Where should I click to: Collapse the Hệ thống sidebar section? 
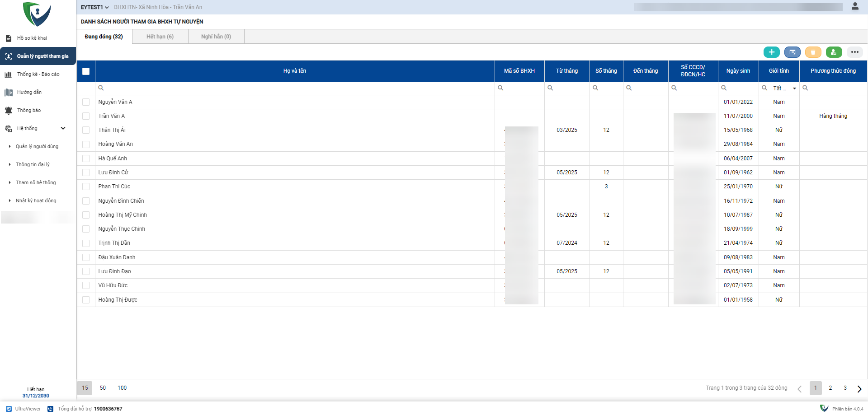63,128
